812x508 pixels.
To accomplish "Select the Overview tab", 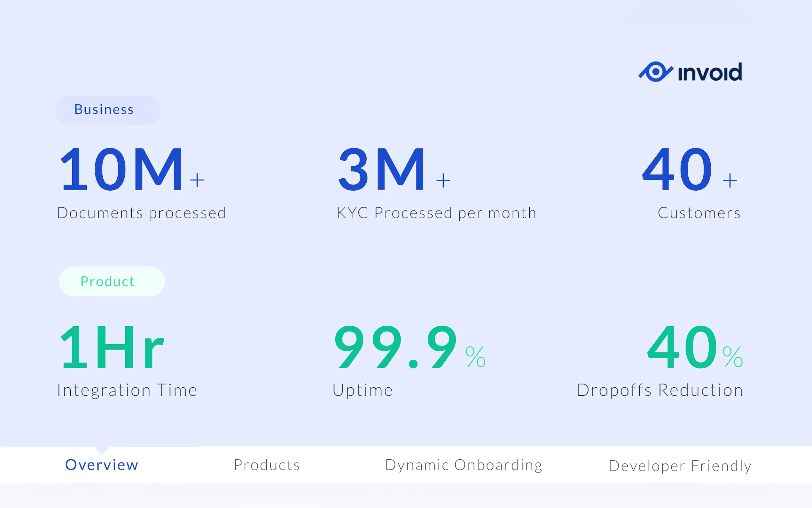I will tap(102, 465).
